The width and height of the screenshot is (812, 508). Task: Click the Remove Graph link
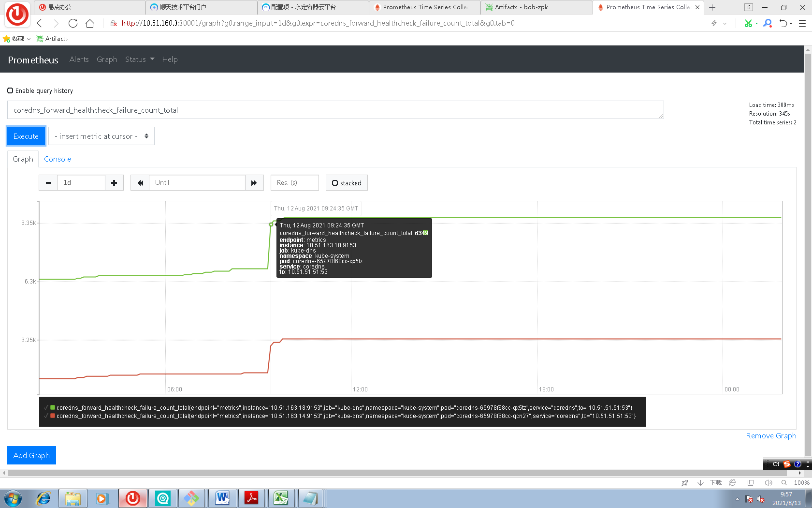point(771,435)
